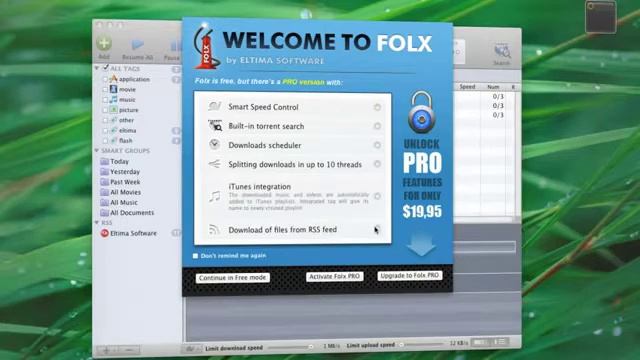Click the plus button at sidebar bottom
This screenshot has height=360, width=640.
click(x=106, y=350)
